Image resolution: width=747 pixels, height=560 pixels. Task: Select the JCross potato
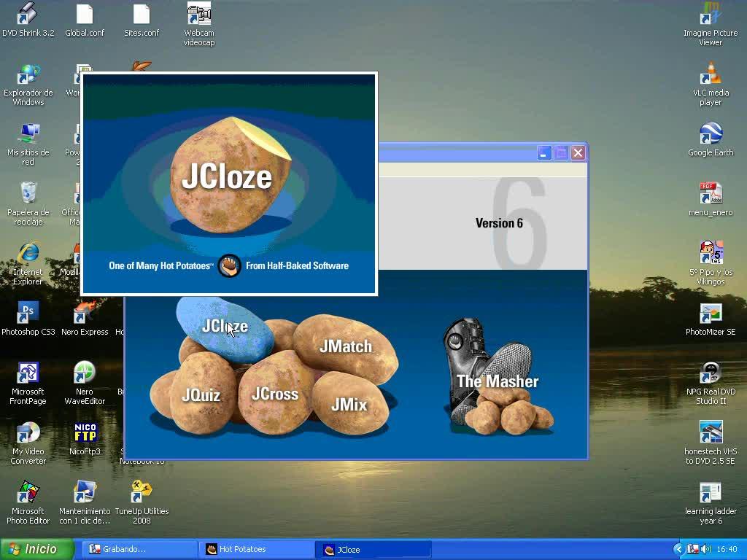[275, 394]
